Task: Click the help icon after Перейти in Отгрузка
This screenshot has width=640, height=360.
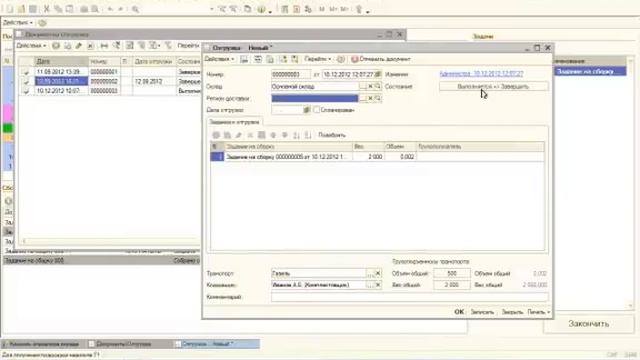Action: (341, 60)
